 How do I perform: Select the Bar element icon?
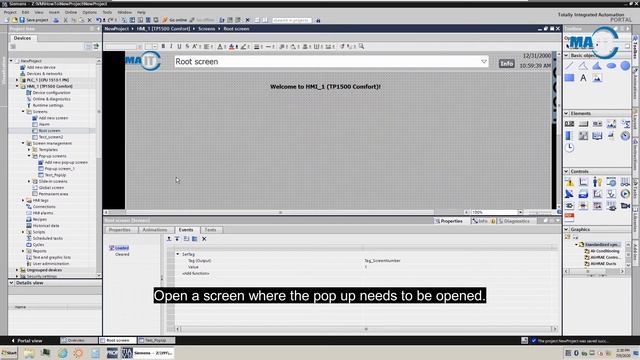tap(569, 136)
